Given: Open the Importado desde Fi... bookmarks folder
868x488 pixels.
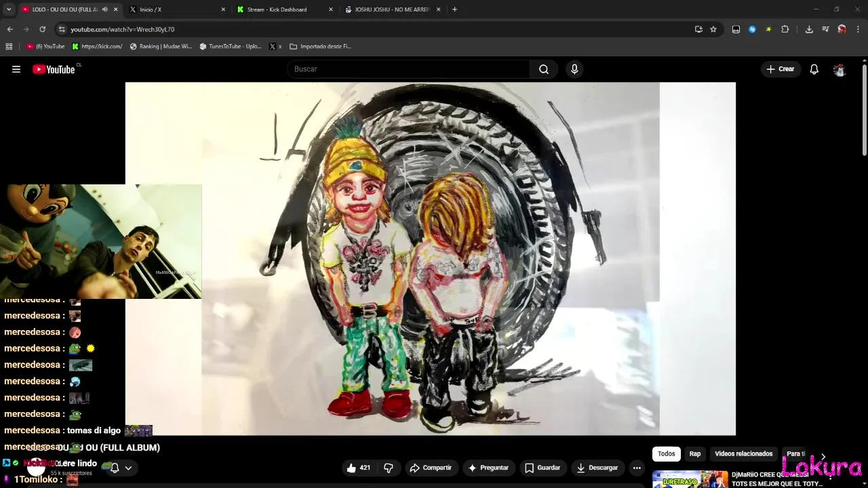Looking at the screenshot, I should (x=320, y=47).
